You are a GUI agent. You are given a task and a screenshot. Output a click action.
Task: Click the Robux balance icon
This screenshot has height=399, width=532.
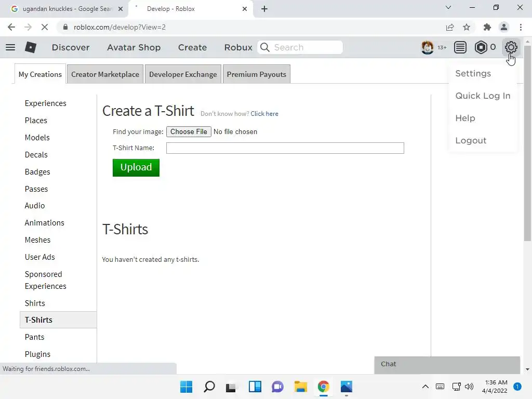pos(481,47)
